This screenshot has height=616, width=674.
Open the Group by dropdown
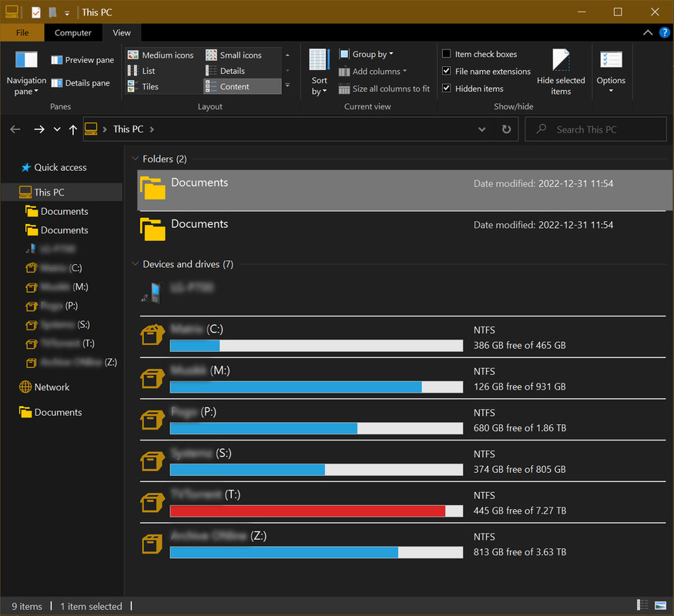[366, 54]
